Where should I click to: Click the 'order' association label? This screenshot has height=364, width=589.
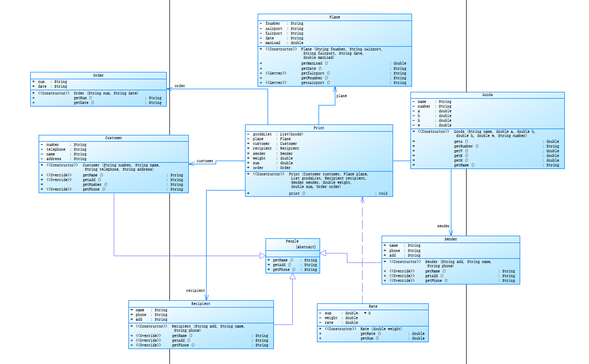[x=180, y=86]
